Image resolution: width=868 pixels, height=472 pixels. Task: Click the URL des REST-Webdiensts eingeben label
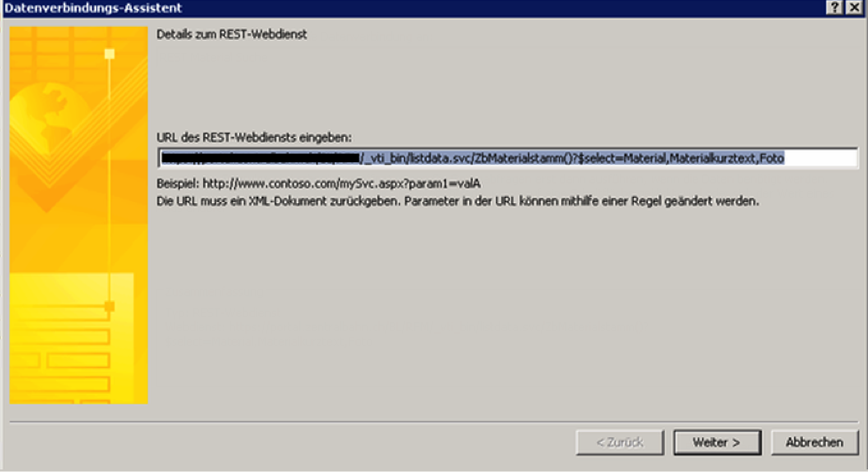(x=254, y=137)
